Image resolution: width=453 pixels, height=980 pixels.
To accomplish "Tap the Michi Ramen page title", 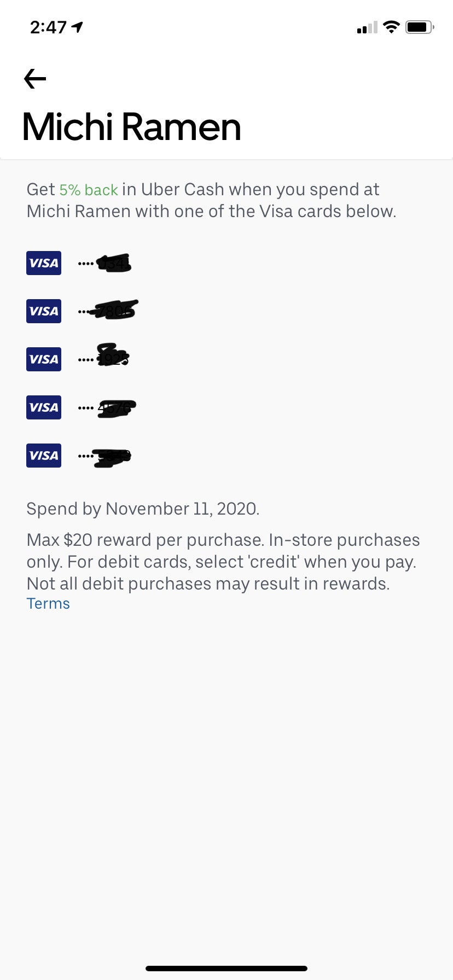I will point(131,127).
